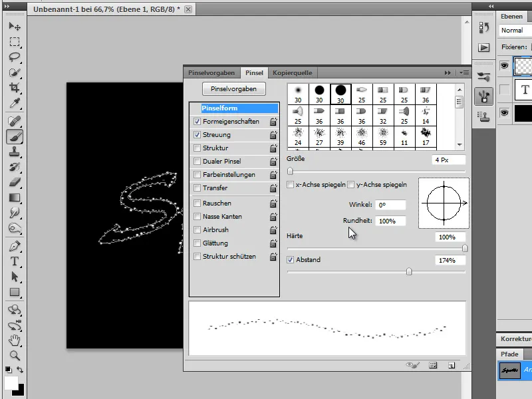Viewport: 532px width, 399px height.
Task: Enable the Farbeinstellungen checkbox
Action: (x=197, y=175)
